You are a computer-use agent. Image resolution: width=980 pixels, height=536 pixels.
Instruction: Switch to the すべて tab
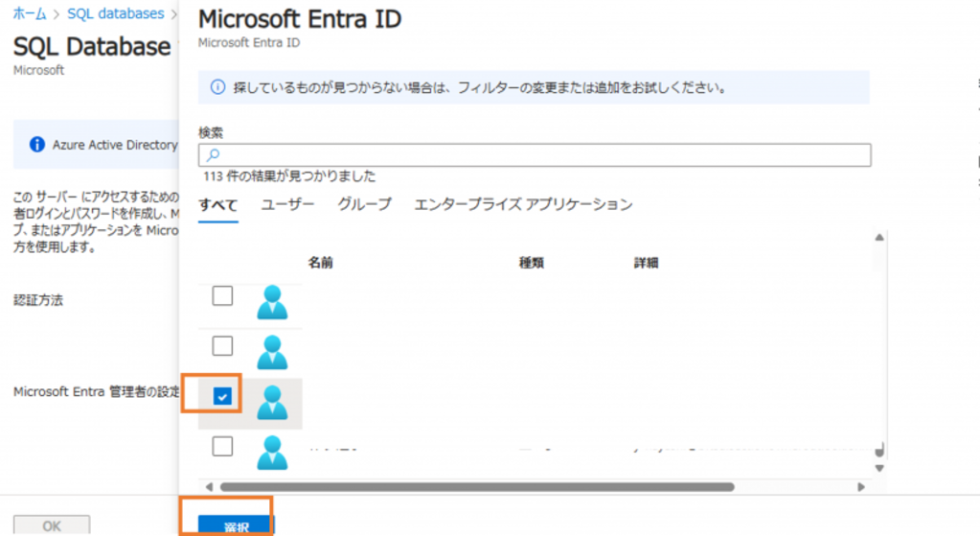coord(218,205)
